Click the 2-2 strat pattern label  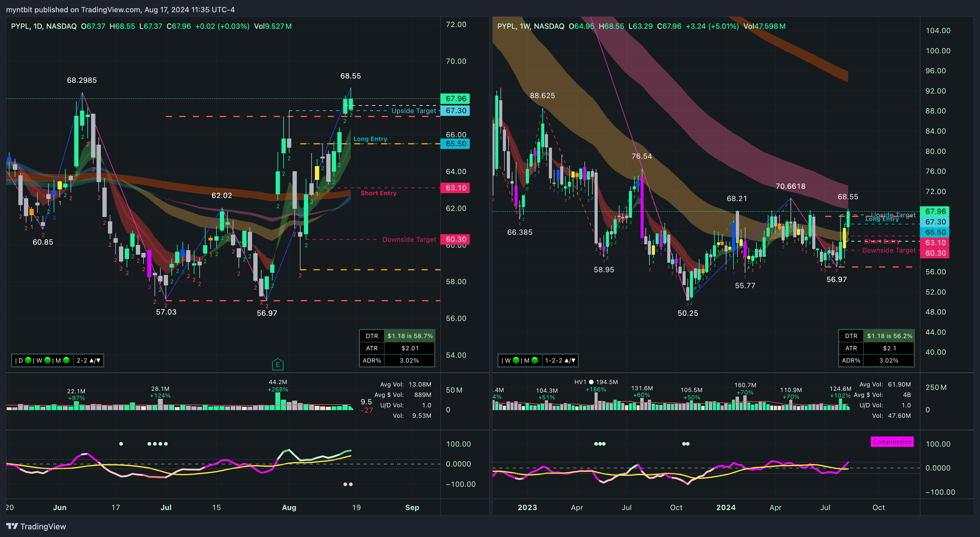(x=88, y=360)
